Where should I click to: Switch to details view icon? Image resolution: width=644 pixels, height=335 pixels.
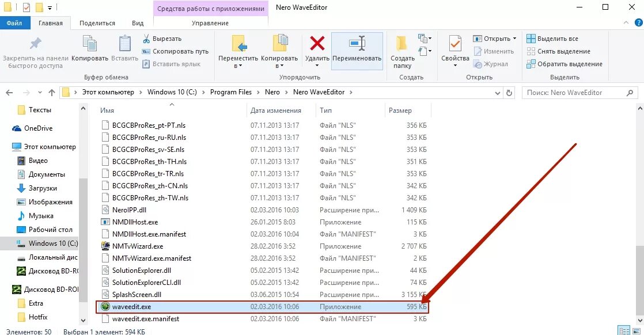[x=624, y=331]
